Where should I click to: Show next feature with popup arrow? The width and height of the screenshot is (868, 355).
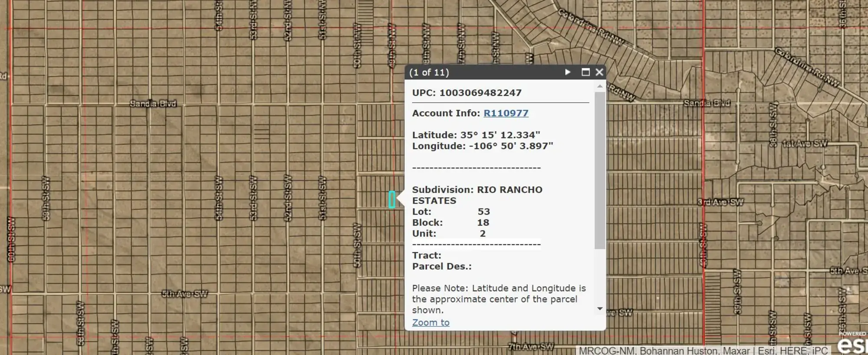567,72
